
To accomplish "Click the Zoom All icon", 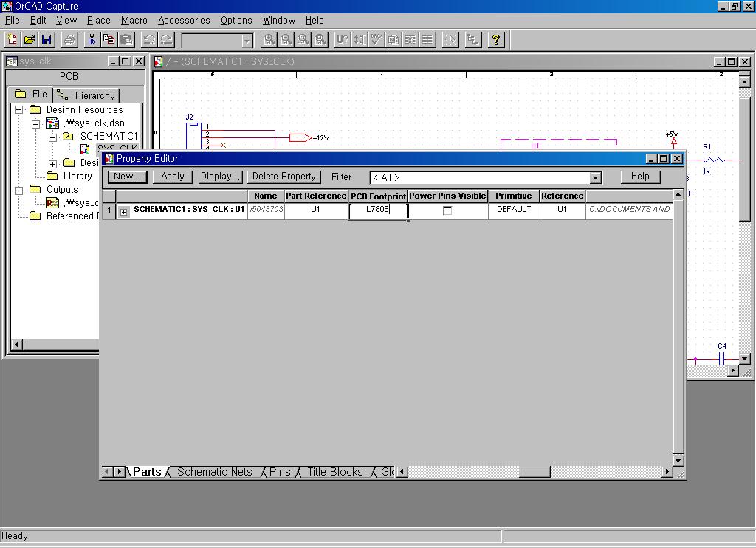I will coord(320,40).
